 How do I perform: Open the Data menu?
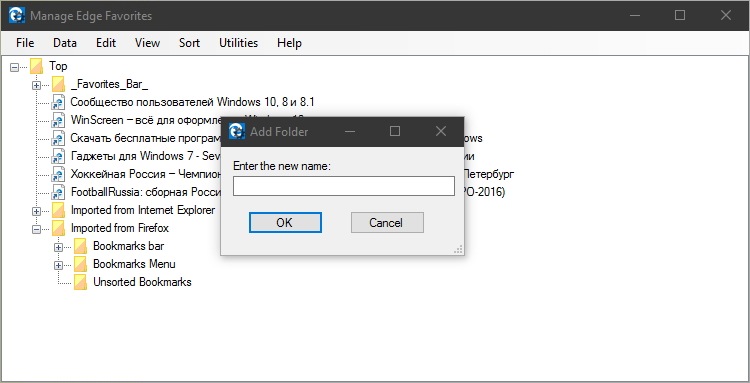(65, 43)
